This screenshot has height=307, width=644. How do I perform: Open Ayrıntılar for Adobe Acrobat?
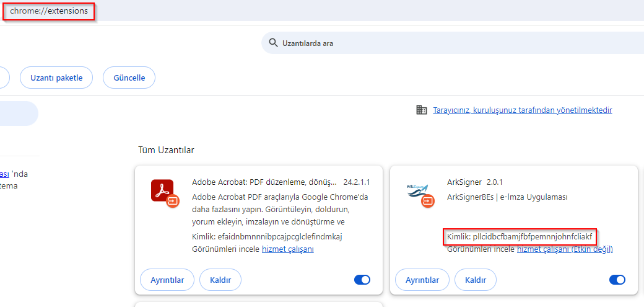167,280
